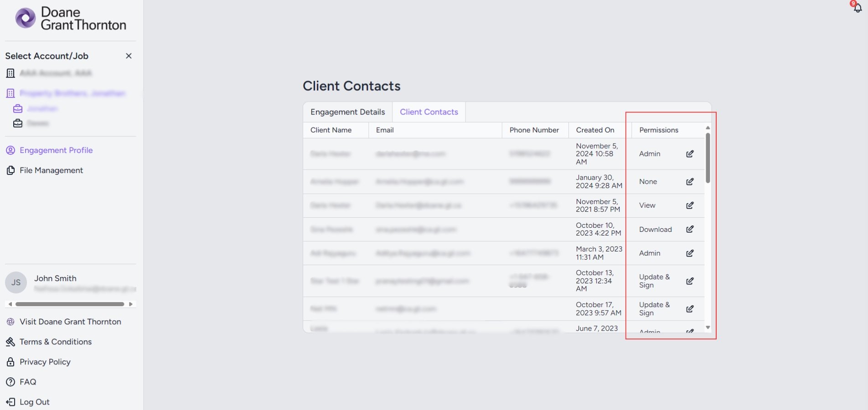Edit permissions for the first Admin contact
Viewport: 868px width, 410px height.
tap(690, 154)
